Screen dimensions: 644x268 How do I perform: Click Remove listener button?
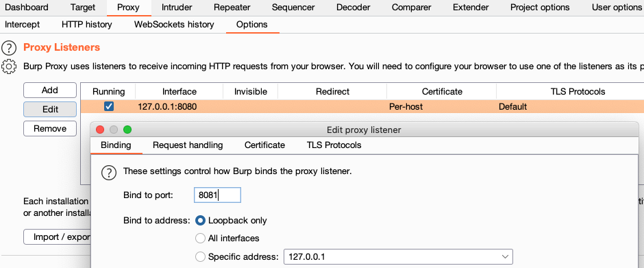click(50, 129)
